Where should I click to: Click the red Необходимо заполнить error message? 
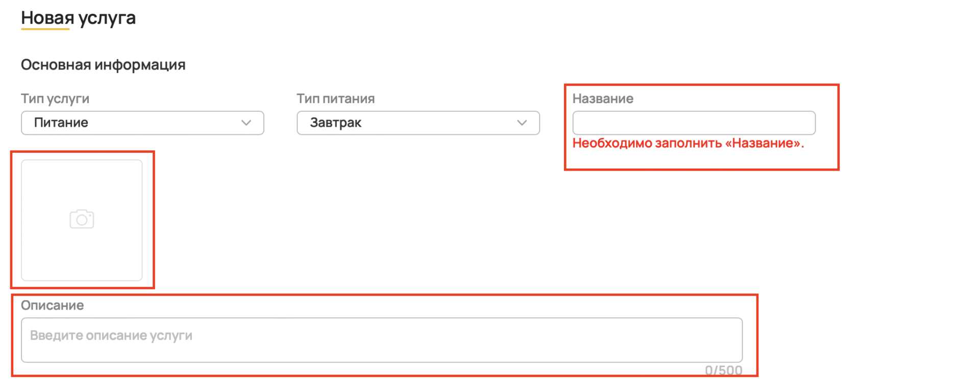tap(688, 144)
